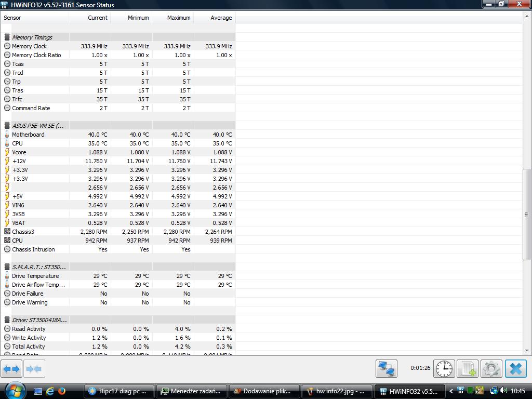532x399 pixels.
Task: Select the S.M.A.R.T.: ST350 group icon
Action: tap(7, 267)
